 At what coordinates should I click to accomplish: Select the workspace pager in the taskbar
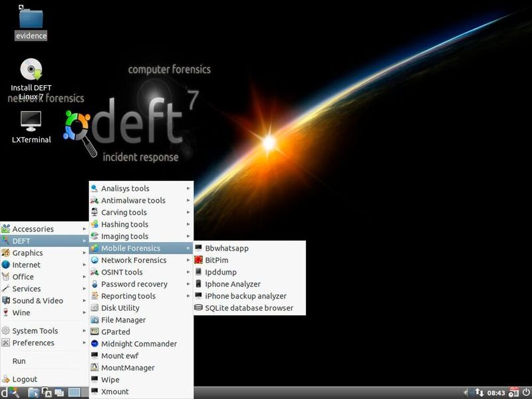(x=74, y=392)
